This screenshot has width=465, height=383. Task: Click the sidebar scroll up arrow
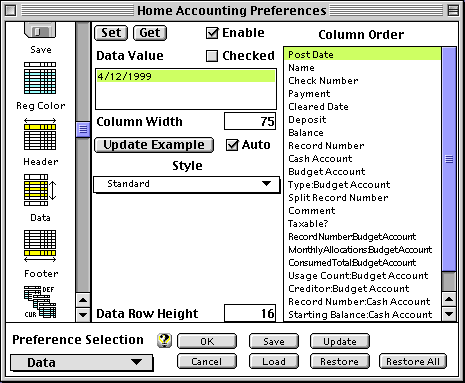[83, 300]
